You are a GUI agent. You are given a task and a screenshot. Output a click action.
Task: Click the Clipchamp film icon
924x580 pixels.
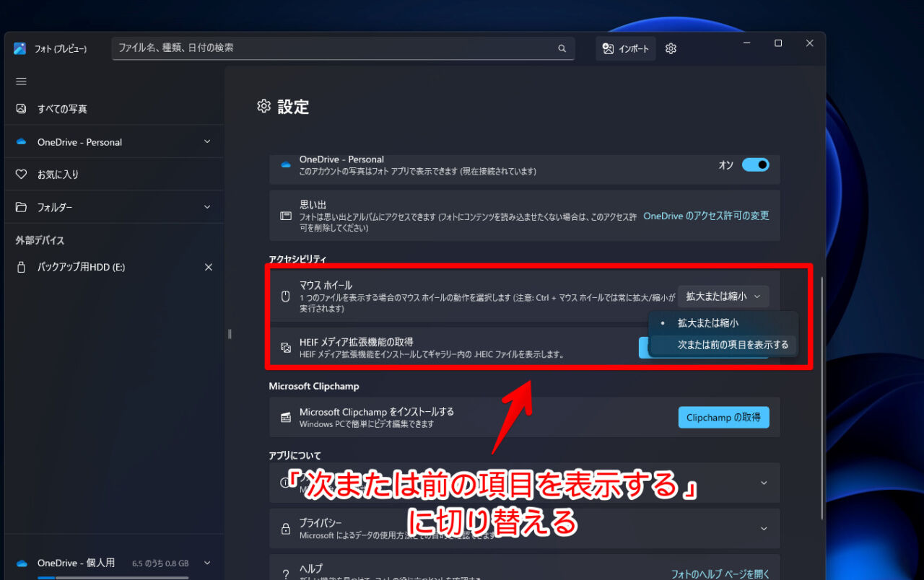(286, 417)
